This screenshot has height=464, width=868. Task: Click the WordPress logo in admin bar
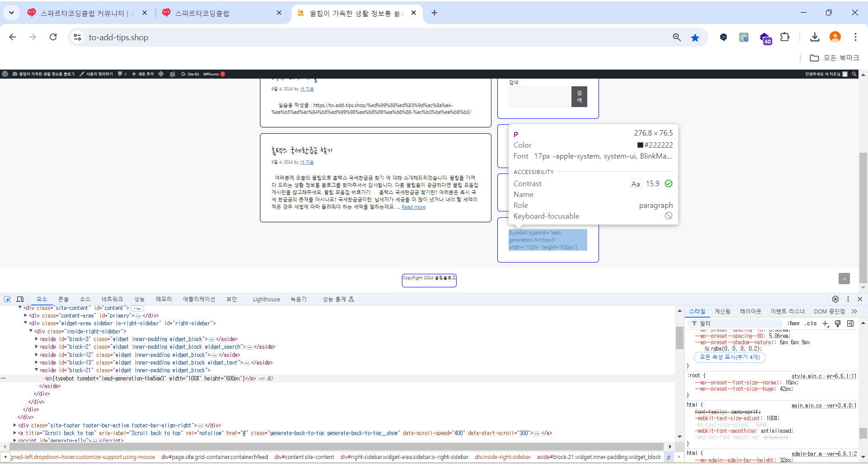(x=5, y=74)
